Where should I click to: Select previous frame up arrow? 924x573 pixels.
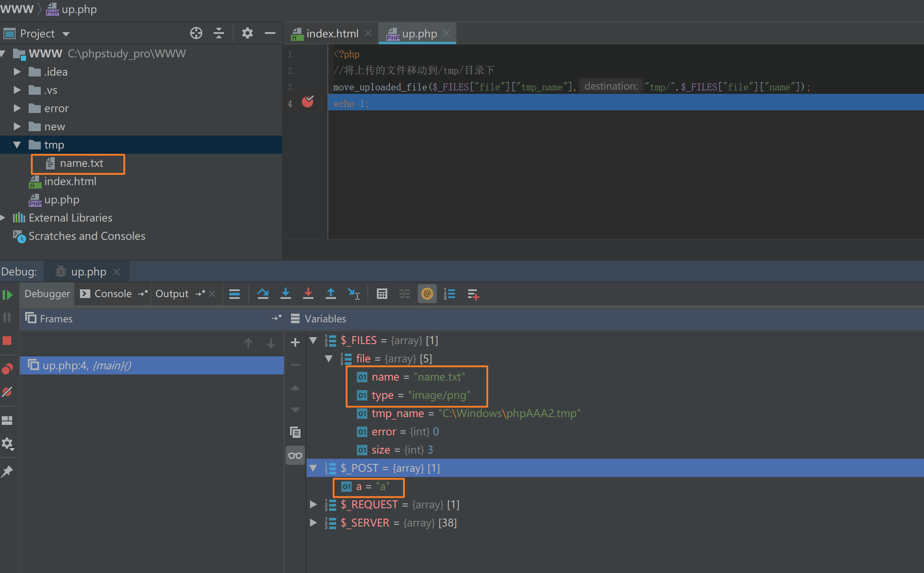tap(248, 343)
